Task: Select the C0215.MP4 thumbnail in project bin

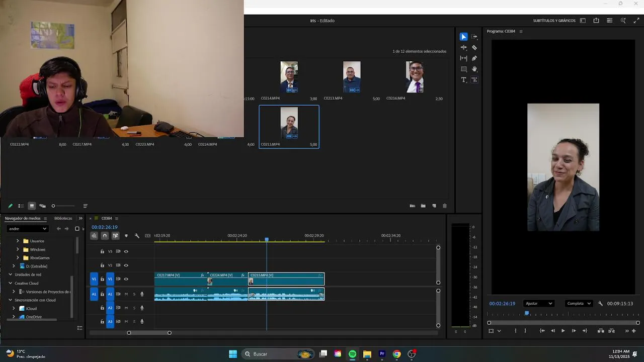Action: (289, 123)
